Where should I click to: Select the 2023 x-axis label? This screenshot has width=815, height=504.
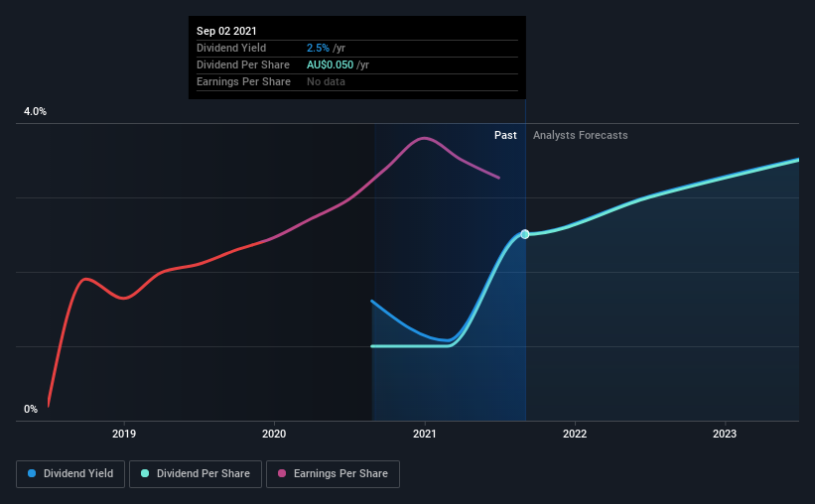point(725,434)
